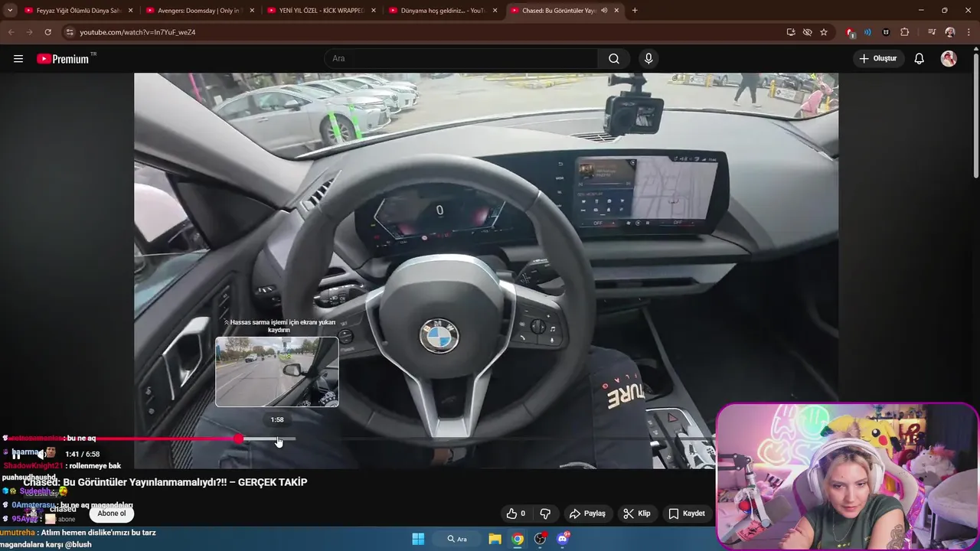980x551 pixels.
Task: Reload the page with the refresh icon
Action: coord(47,32)
